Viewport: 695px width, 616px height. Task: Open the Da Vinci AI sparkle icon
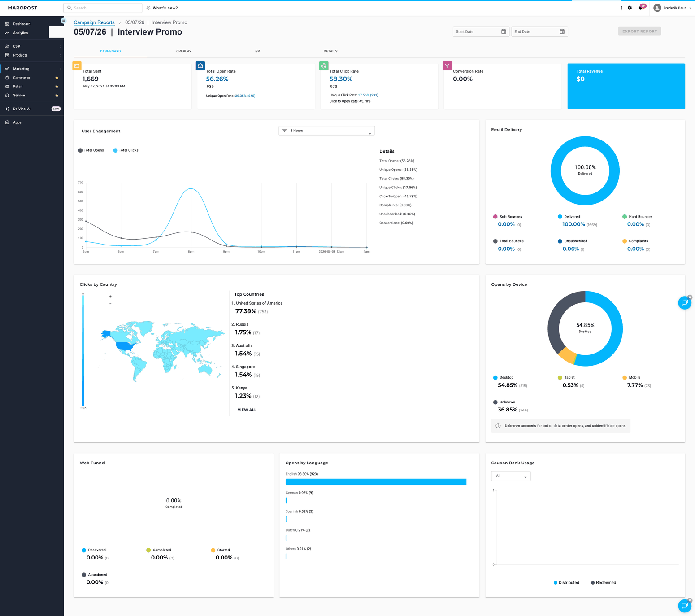point(7,109)
